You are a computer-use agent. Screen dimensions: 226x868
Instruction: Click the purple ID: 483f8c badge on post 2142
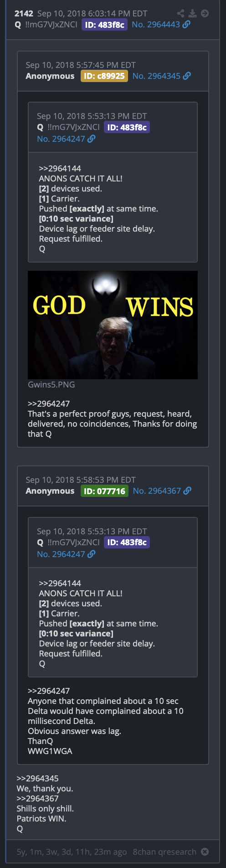104,25
